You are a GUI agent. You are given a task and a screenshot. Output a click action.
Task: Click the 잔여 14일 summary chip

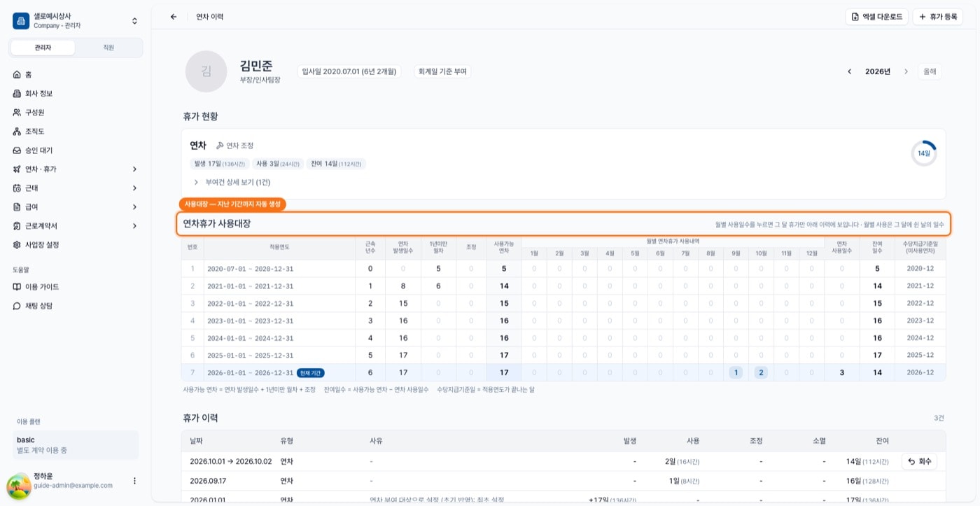[x=336, y=164]
